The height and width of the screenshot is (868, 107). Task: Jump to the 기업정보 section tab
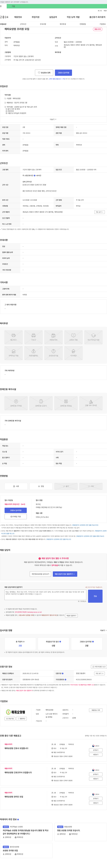coord(103,24)
